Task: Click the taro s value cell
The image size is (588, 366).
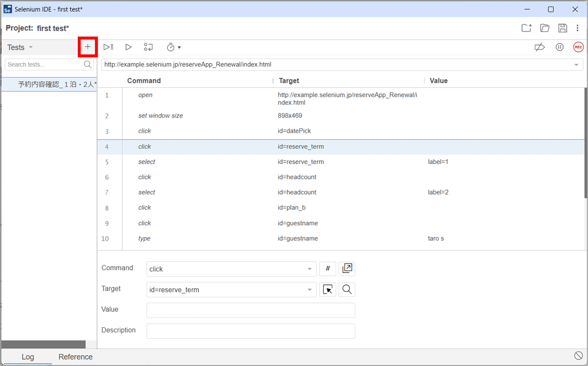Action: coord(436,238)
